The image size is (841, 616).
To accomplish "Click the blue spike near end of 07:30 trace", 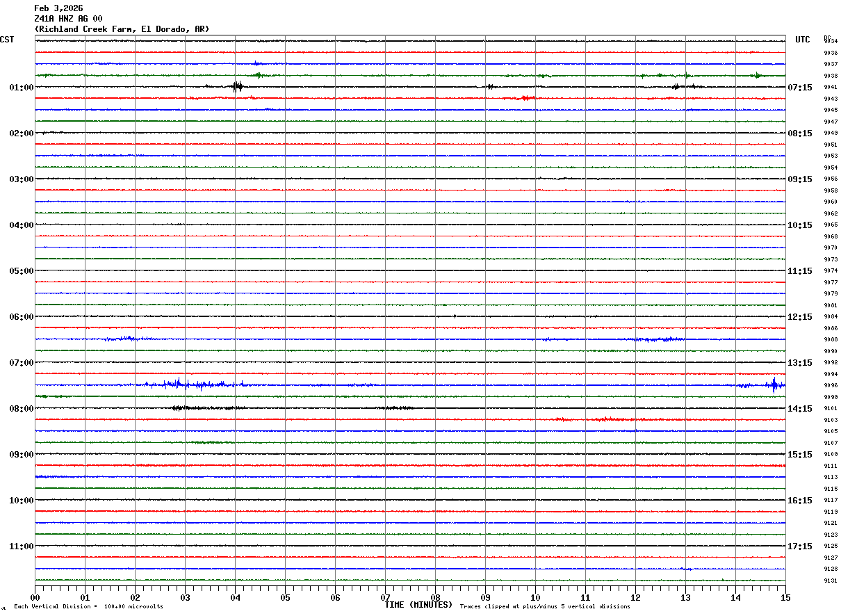I will click(x=774, y=384).
